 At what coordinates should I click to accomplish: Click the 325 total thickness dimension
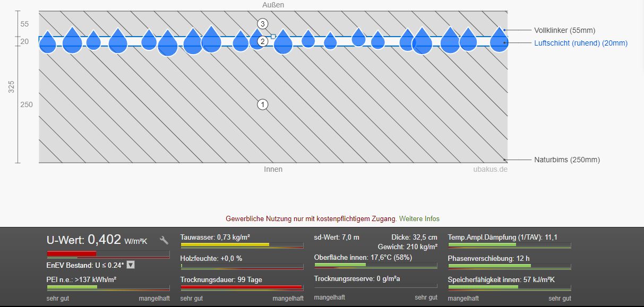tap(11, 86)
